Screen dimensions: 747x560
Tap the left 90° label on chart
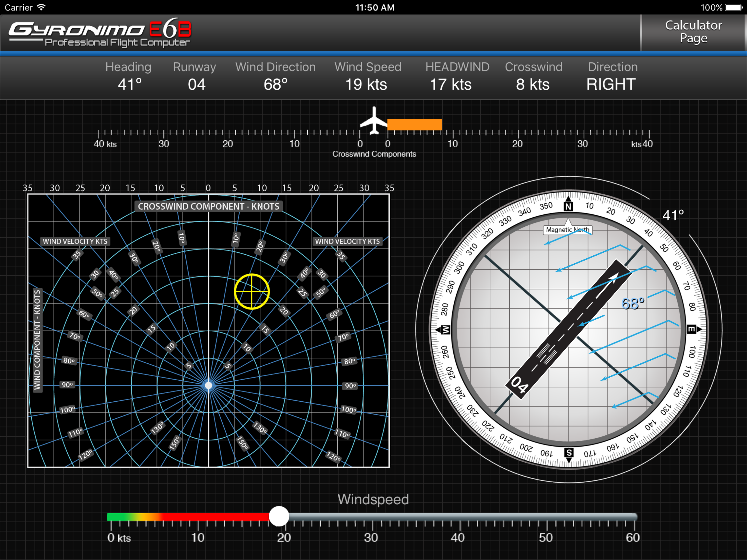(67, 385)
